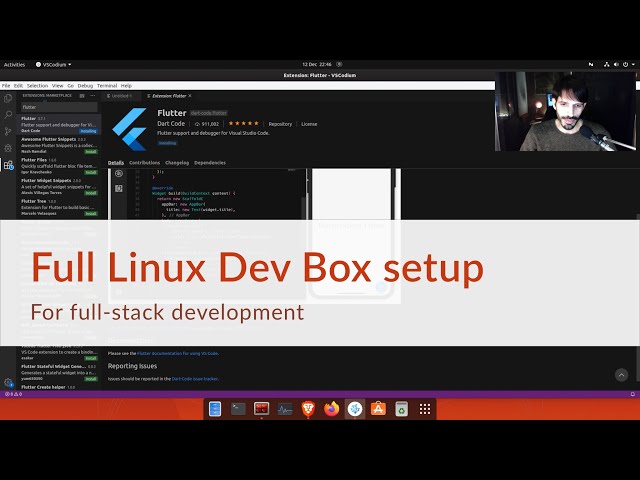Close the Extension: Flutter tab

(x=190, y=96)
